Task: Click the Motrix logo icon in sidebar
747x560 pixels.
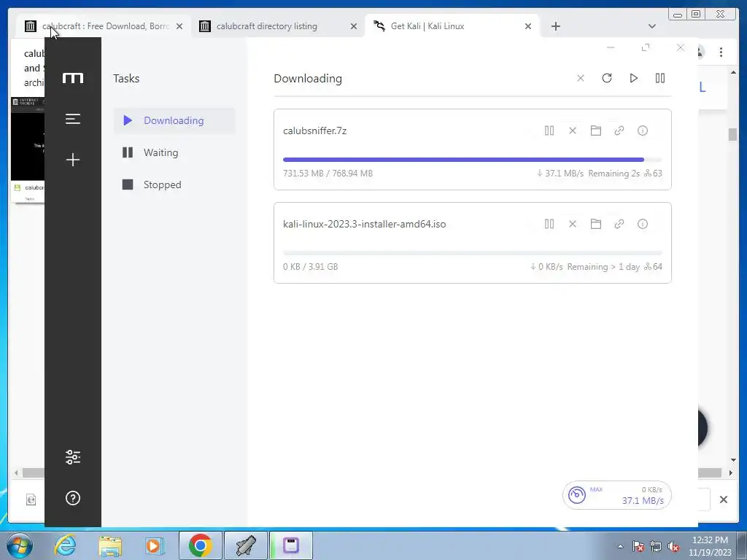Action: coord(73,78)
